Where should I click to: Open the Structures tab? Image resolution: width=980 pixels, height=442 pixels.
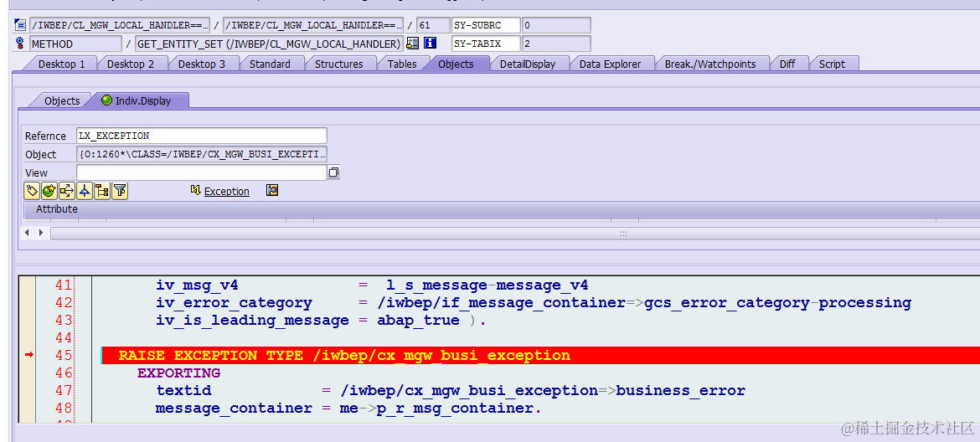coord(338,64)
